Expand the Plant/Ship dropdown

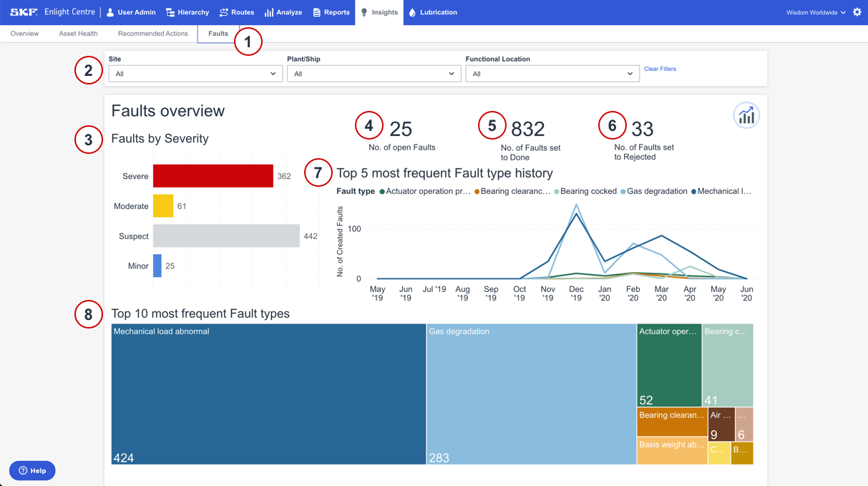click(374, 73)
